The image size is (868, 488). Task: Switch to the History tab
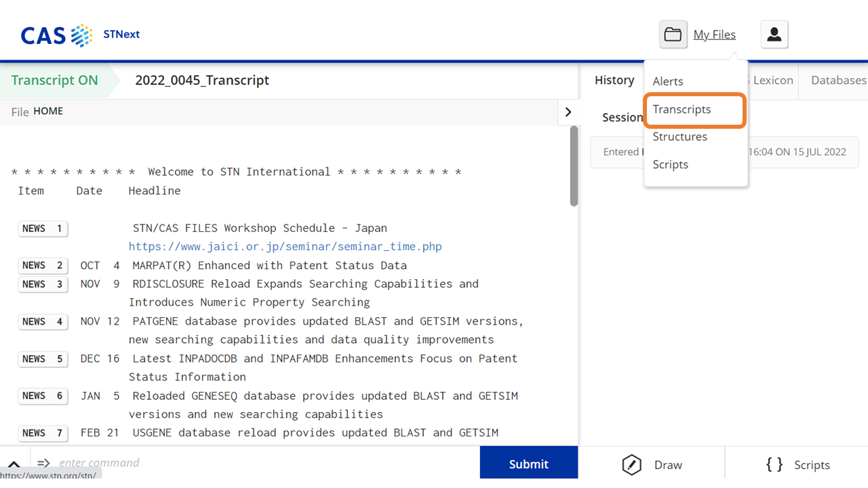coord(614,80)
